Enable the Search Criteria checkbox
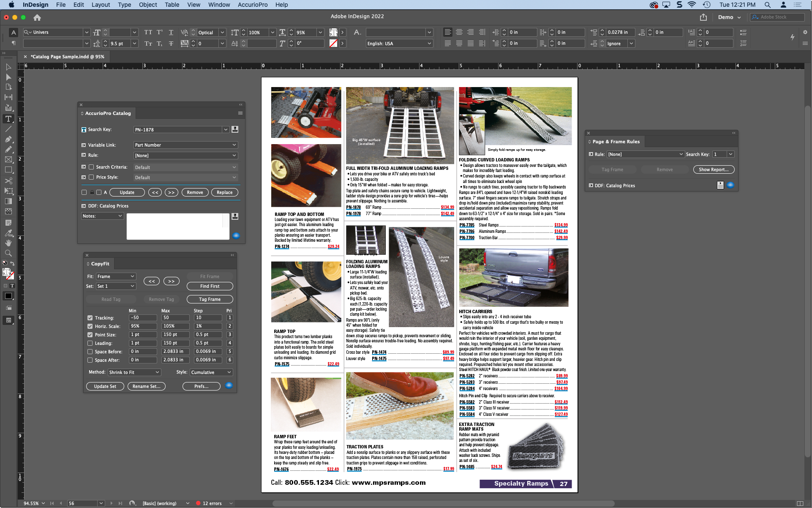Viewport: 812px width, 508px height. [x=91, y=167]
